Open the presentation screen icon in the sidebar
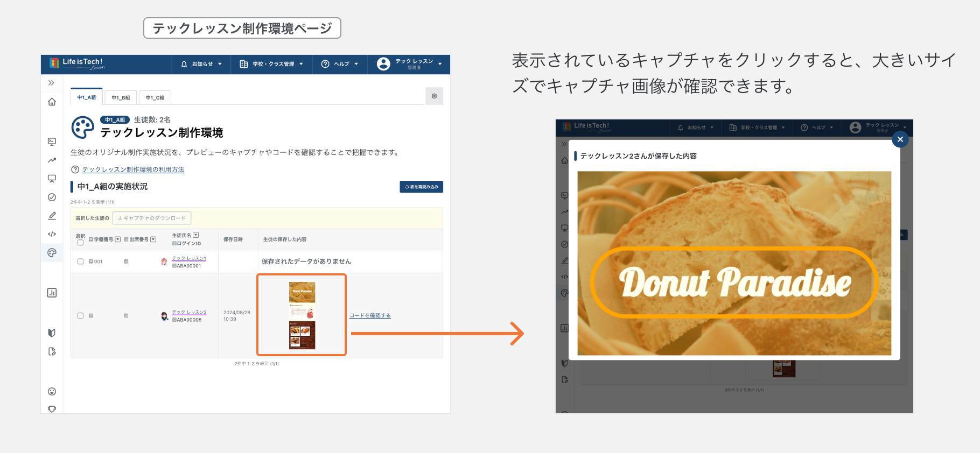The image size is (980, 453). pos(52,179)
